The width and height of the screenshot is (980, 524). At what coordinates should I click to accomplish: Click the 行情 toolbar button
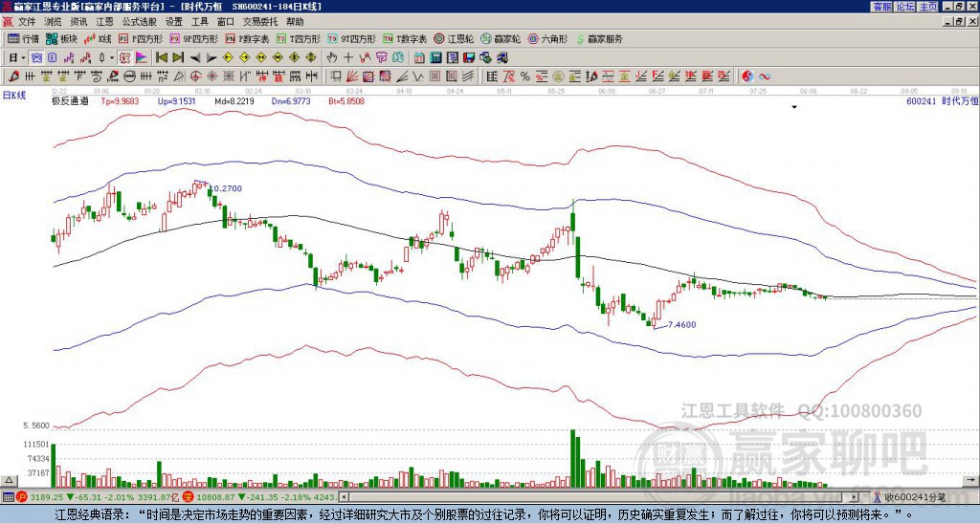coord(23,38)
